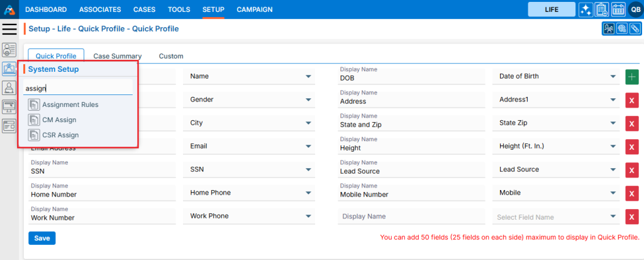Viewport: 644px width, 260px height.
Task: Remove the Address row with red X
Action: 631,100
